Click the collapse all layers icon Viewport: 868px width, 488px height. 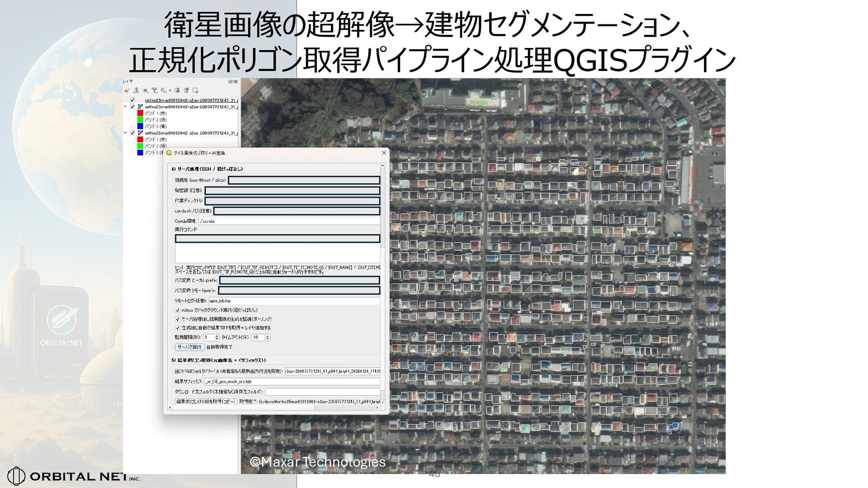coord(186,90)
